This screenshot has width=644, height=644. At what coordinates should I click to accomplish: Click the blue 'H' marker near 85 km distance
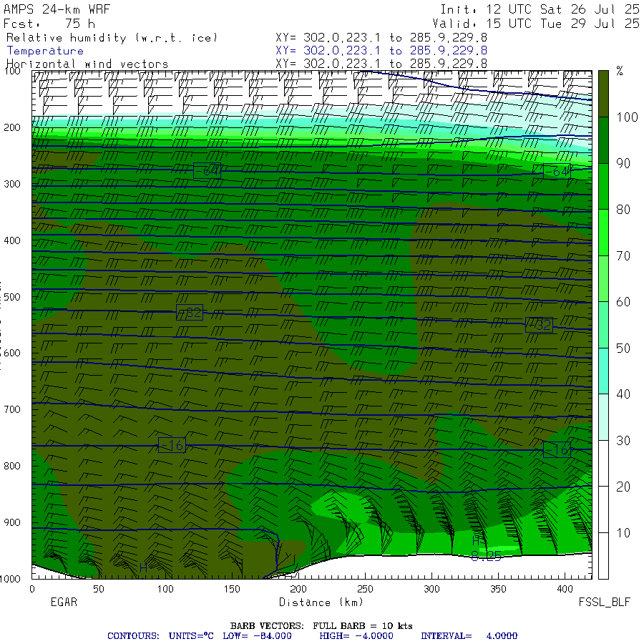143,568
